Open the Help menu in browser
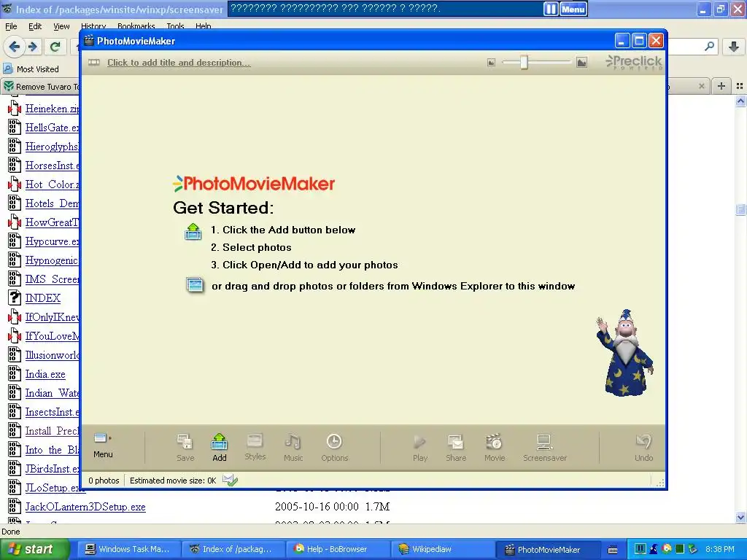The width and height of the screenshot is (747, 560). (x=203, y=26)
